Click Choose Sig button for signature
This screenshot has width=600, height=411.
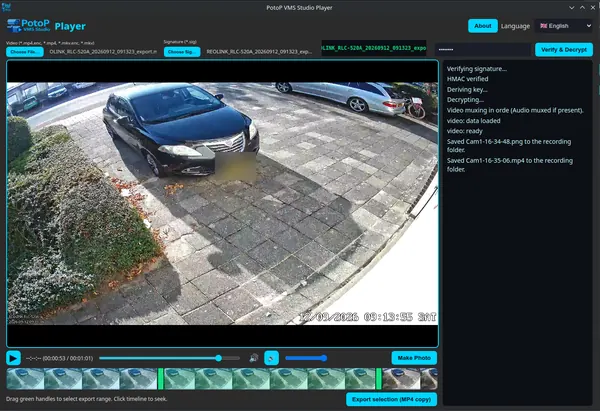click(x=182, y=52)
